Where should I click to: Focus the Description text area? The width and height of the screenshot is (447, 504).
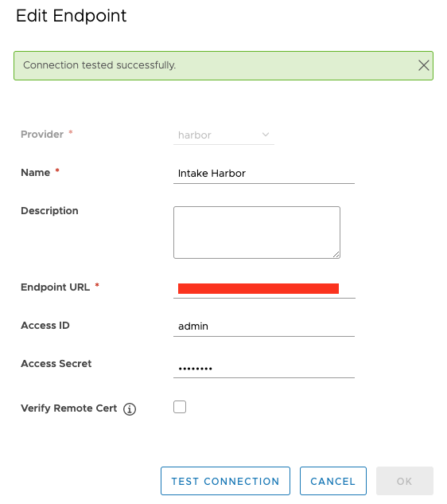257,232
